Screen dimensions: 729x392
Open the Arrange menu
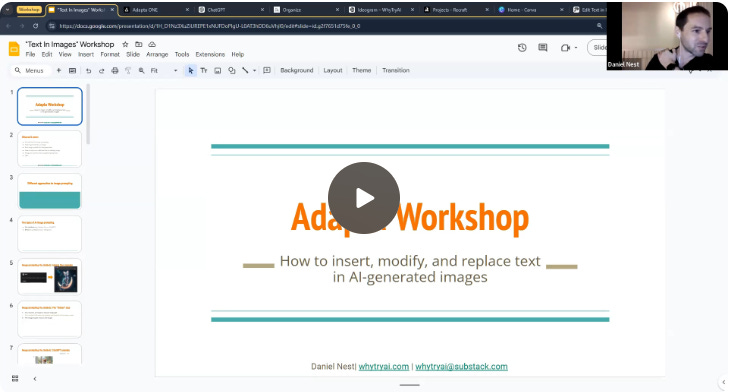coord(157,54)
